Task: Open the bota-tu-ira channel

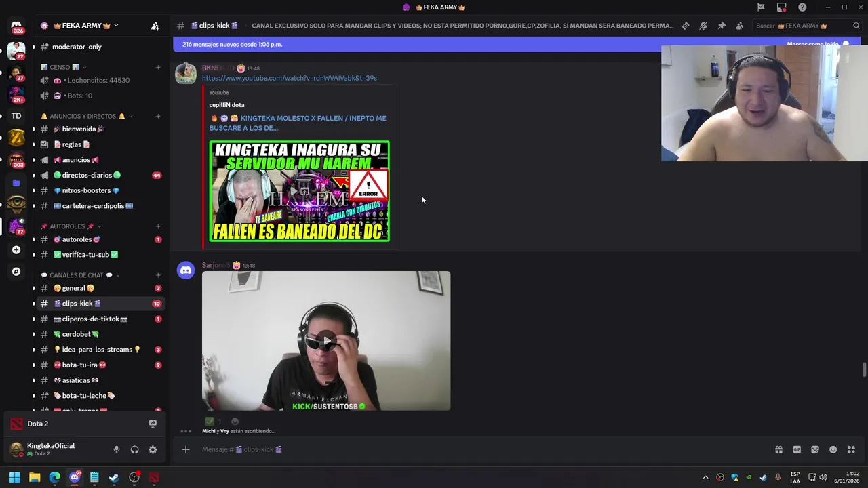Action: point(100,365)
